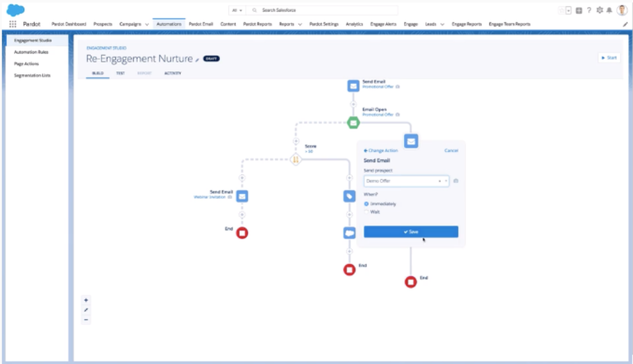Open the Analytics tab

(x=354, y=24)
